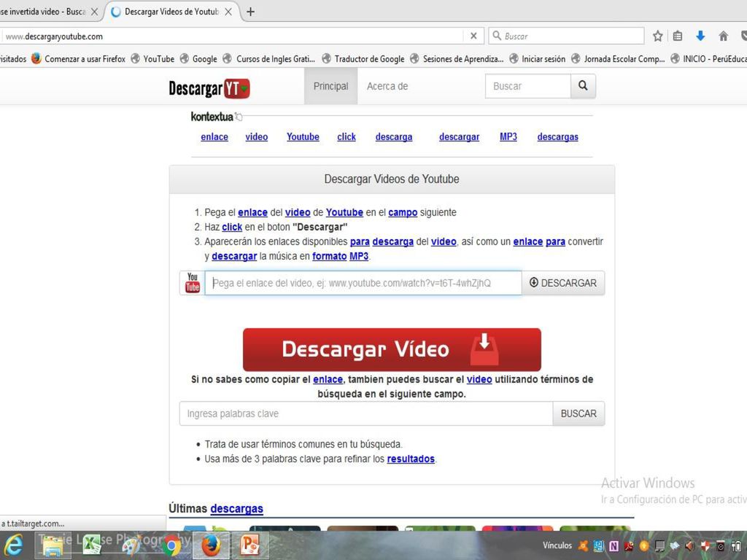Go to the Firefox home page icon
747x560 pixels.
(x=723, y=36)
